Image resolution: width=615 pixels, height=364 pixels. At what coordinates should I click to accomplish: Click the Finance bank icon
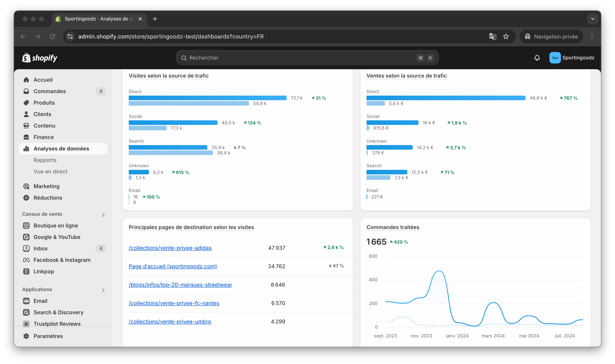(26, 137)
